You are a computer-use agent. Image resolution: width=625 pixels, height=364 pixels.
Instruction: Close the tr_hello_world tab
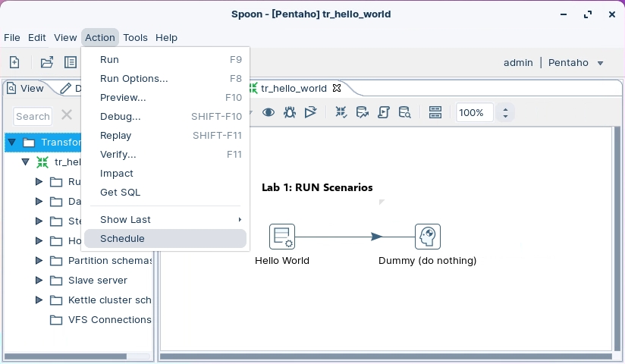coord(337,88)
